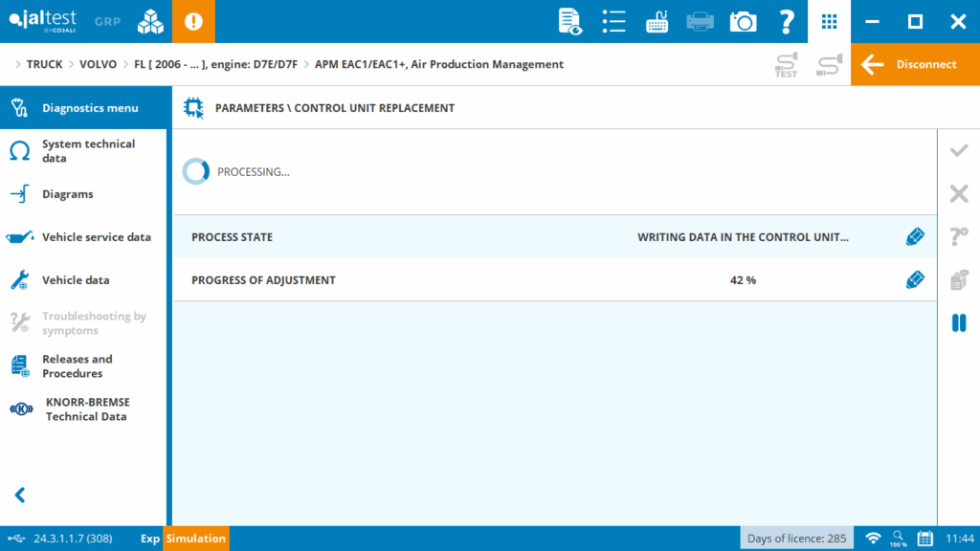Toggle the Simulation mode indicator
980x551 pixels.
pos(195,539)
